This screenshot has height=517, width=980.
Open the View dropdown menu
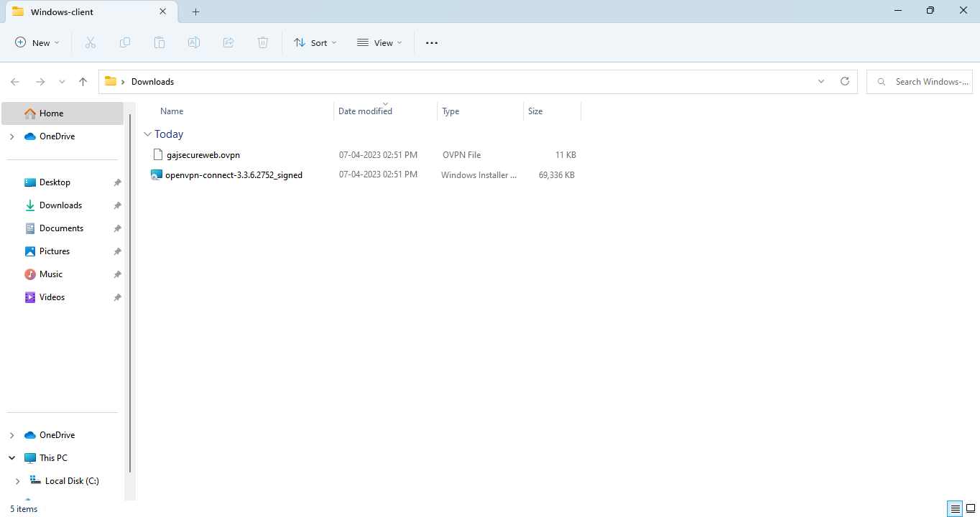(379, 43)
